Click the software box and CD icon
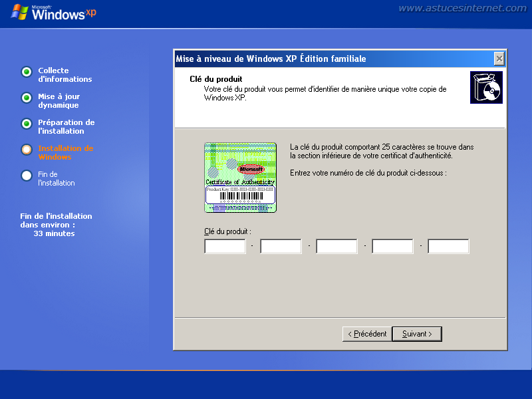This screenshot has height=399, width=532. click(486, 87)
